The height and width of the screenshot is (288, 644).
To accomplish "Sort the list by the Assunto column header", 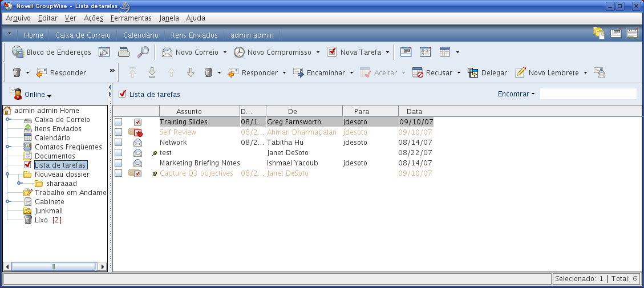I will click(200, 111).
